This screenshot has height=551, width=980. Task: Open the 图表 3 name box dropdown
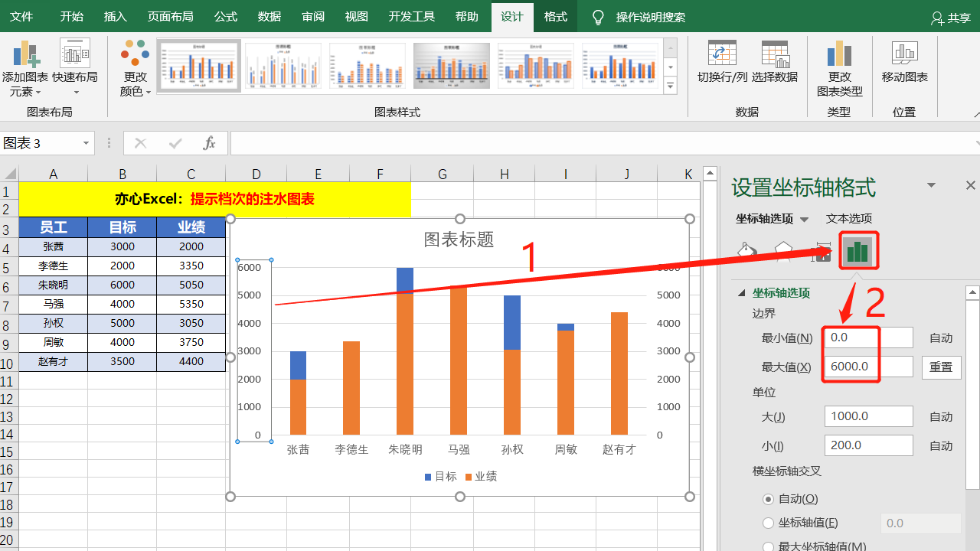click(86, 143)
